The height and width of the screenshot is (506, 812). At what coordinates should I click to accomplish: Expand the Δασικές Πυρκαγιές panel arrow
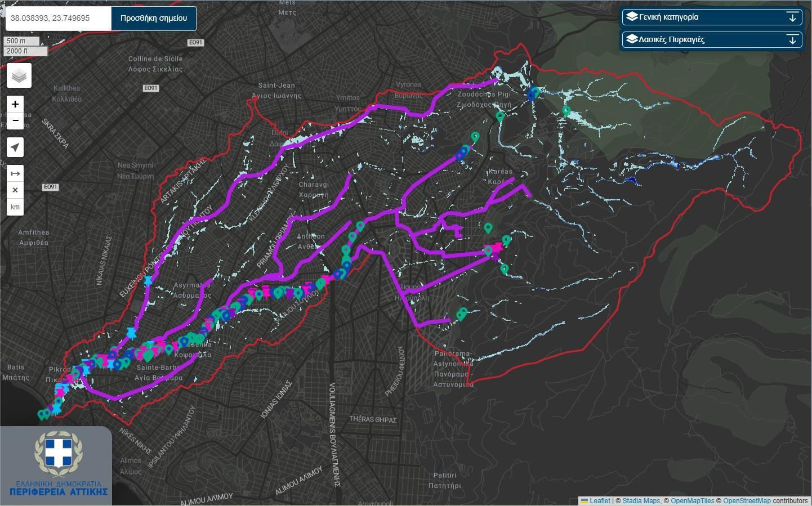pos(792,39)
